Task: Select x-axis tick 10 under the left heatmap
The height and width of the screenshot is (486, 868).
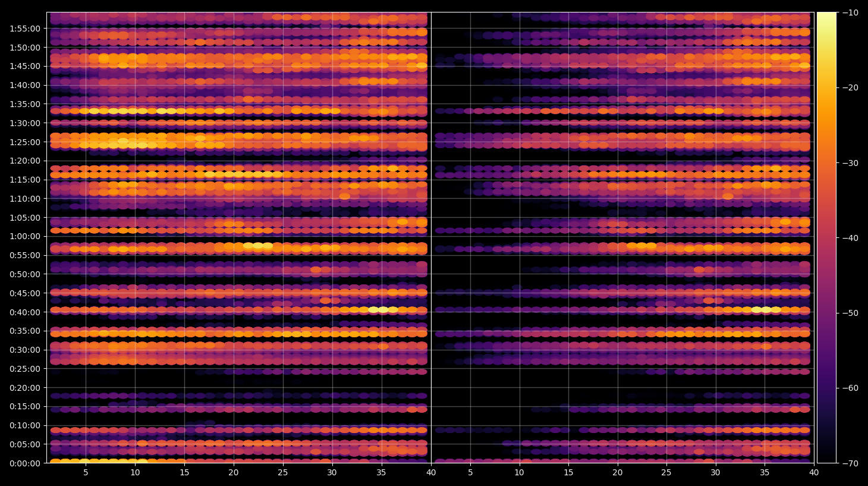Action: pos(135,473)
